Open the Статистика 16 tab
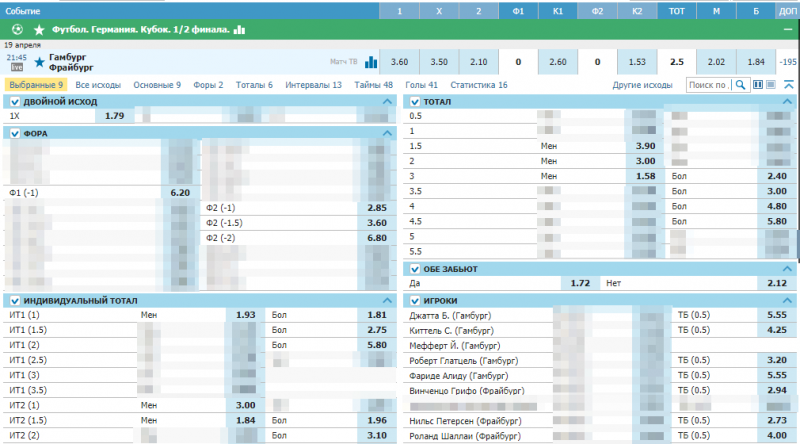This screenshot has width=800, height=444. (479, 86)
